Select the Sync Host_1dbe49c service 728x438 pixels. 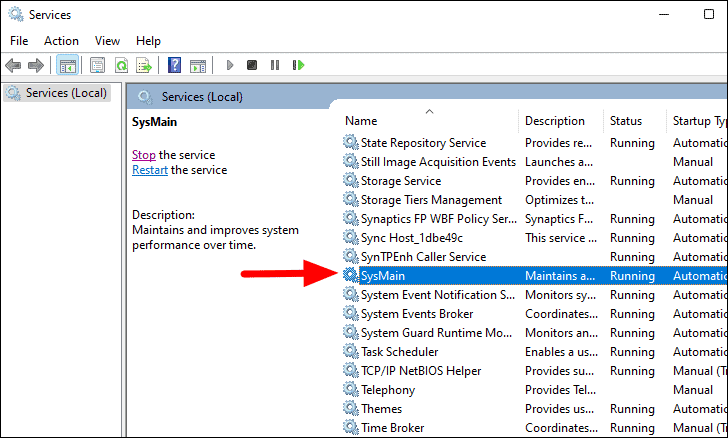[412, 238]
